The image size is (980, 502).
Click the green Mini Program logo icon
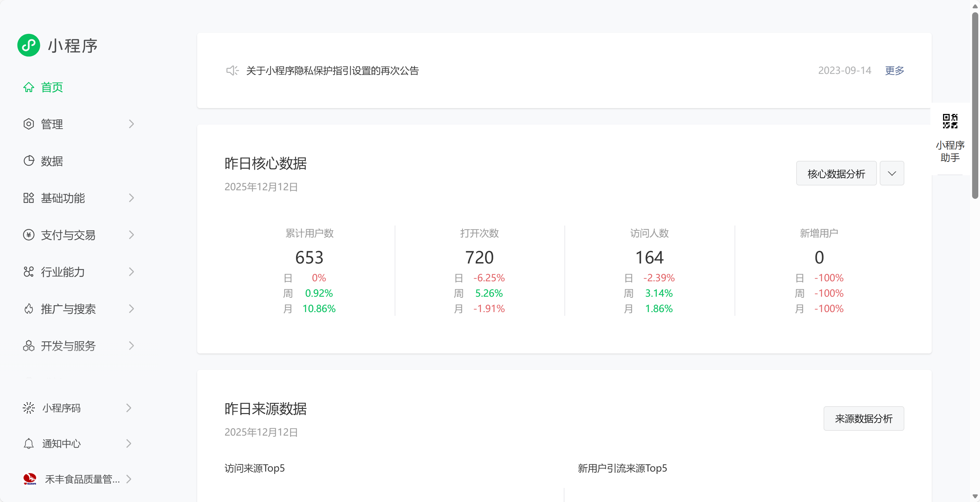coord(28,45)
